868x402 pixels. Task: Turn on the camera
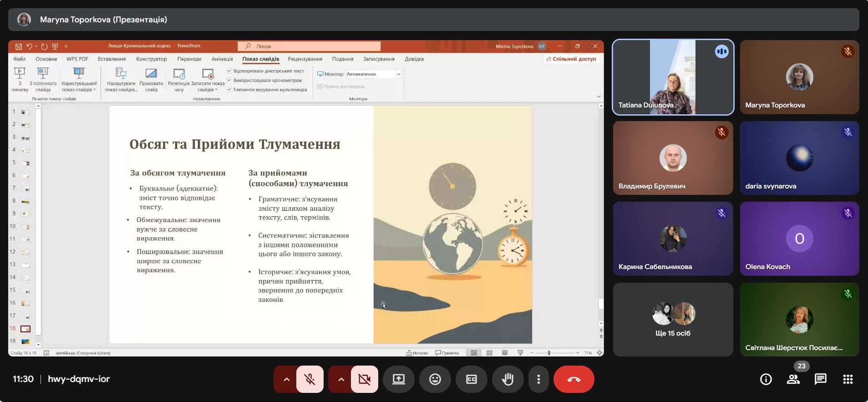click(x=364, y=379)
